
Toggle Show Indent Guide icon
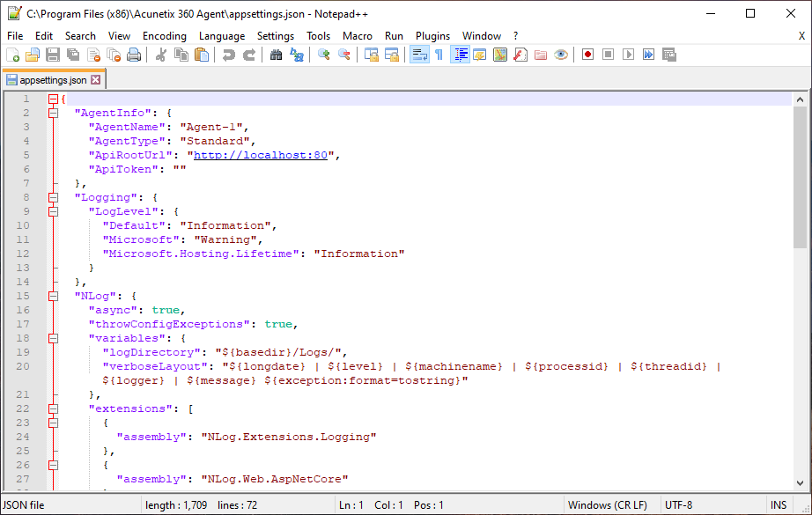tap(460, 55)
